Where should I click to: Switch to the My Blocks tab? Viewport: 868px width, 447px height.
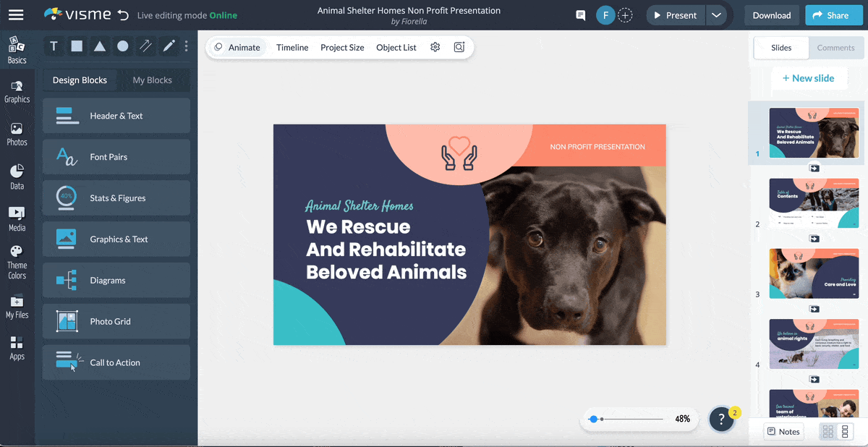pyautogui.click(x=152, y=80)
